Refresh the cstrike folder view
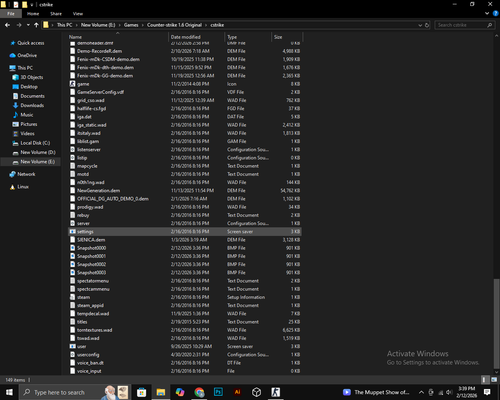500x400 pixels. coord(427,25)
